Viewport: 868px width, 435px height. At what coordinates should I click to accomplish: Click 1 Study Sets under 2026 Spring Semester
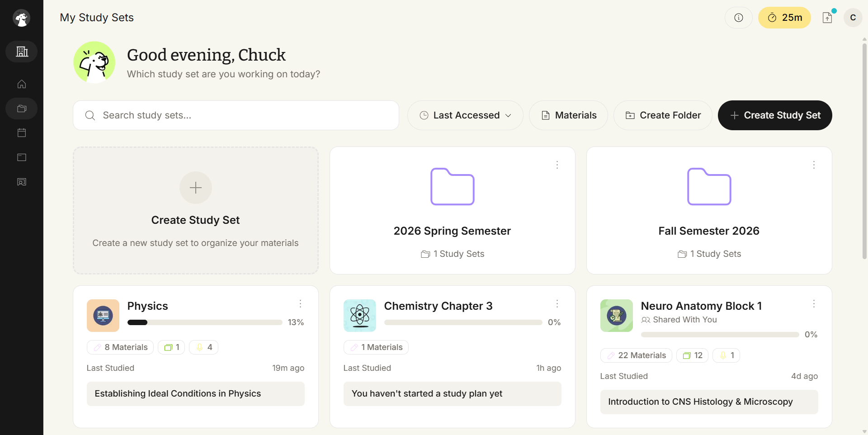(x=452, y=254)
